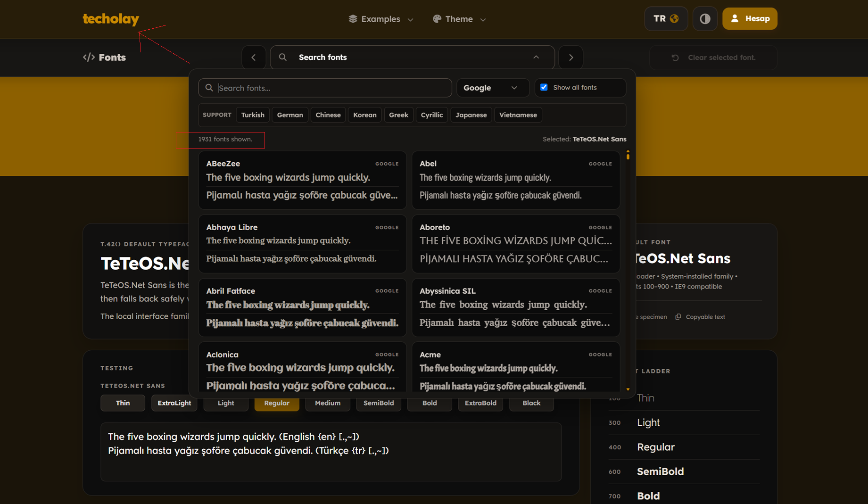Open the Examples menu
The height and width of the screenshot is (504, 868).
pyautogui.click(x=381, y=19)
